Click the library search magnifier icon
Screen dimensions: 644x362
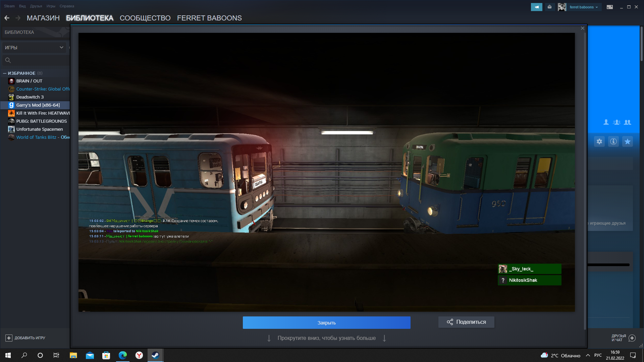tap(8, 60)
